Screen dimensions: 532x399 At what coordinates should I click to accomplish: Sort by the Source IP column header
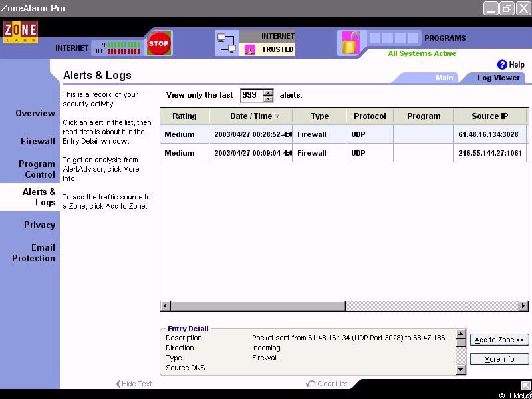[490, 116]
